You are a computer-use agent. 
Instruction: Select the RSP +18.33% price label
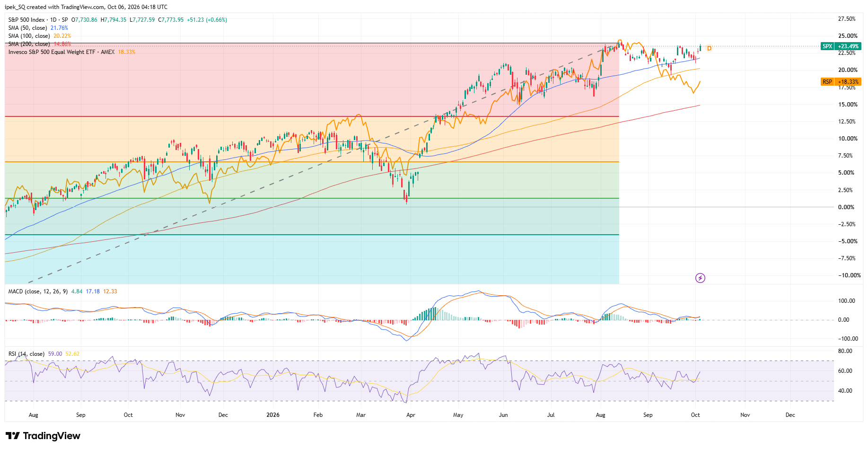[x=841, y=82]
